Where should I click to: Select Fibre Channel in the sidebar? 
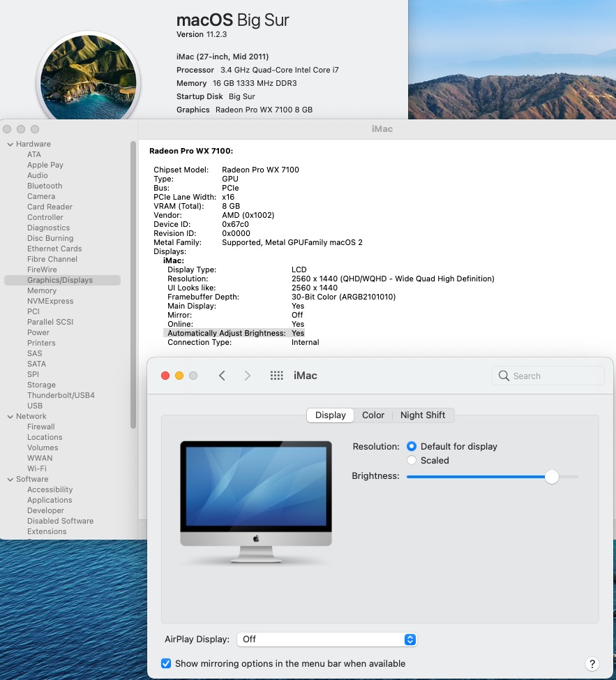(x=52, y=259)
